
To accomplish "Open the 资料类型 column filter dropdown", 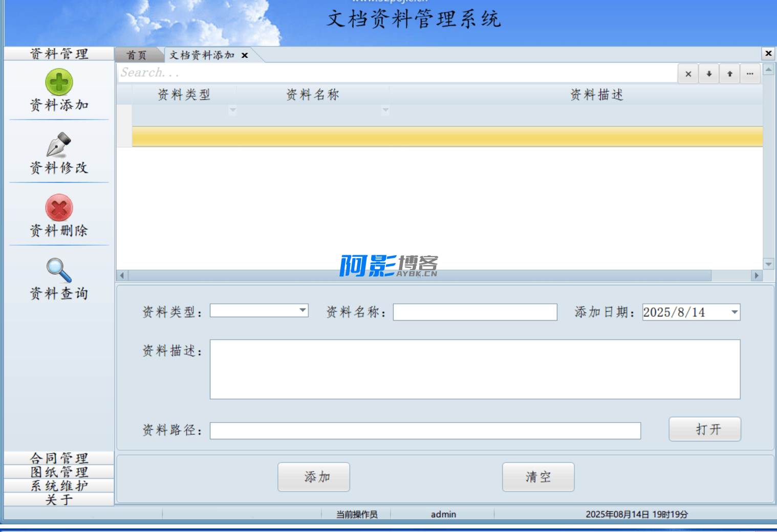I will 232,110.
